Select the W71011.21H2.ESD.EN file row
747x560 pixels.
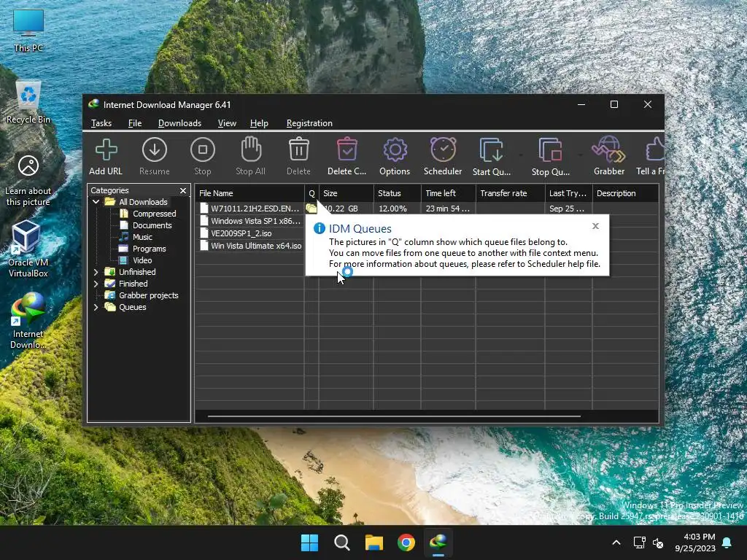(x=427, y=208)
